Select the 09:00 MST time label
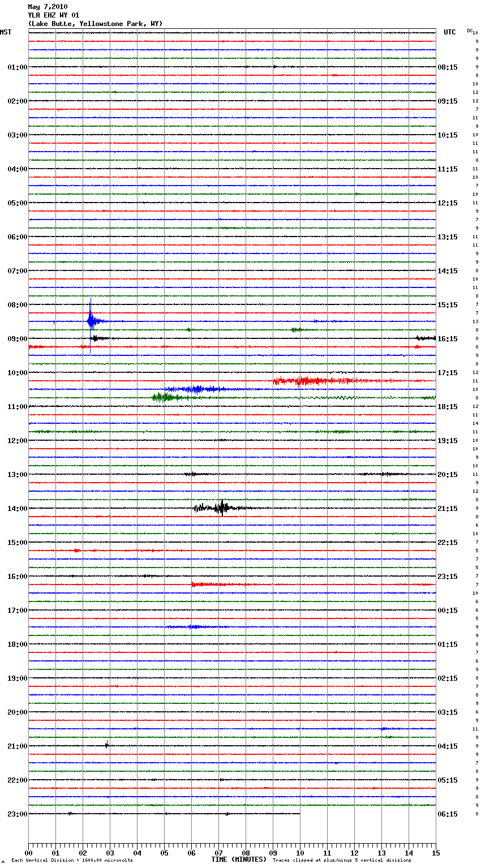Screen dimensions: 481x868 coord(17,339)
